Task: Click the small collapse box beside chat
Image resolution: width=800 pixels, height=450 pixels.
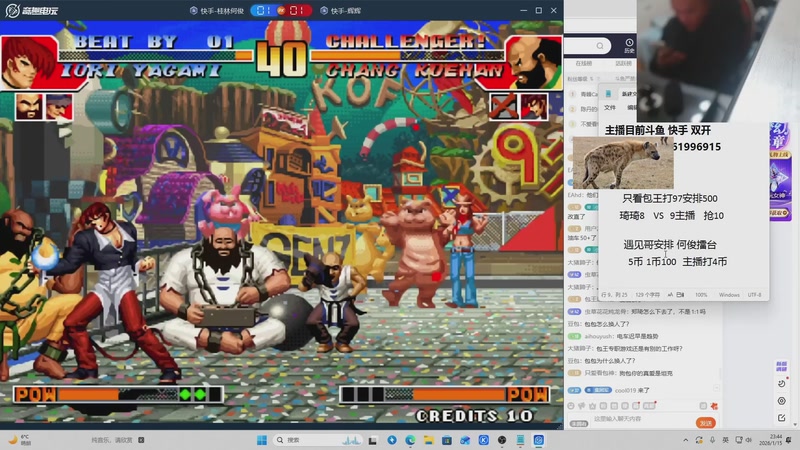Action: tap(716, 388)
